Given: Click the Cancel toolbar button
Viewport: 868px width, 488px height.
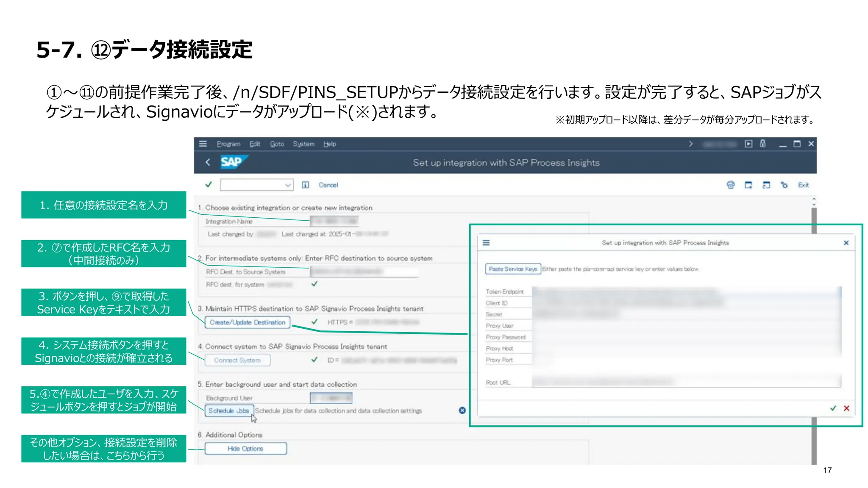Looking at the screenshot, I should [328, 185].
